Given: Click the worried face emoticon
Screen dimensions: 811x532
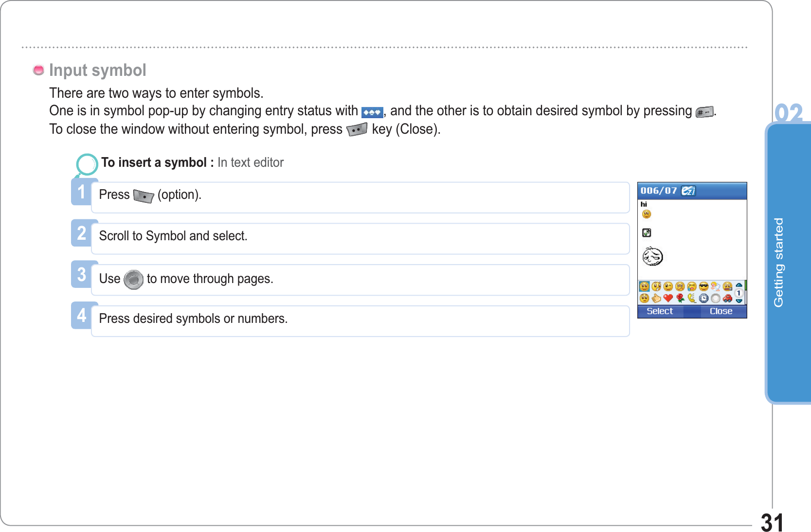Looking at the screenshot, I should point(680,286).
